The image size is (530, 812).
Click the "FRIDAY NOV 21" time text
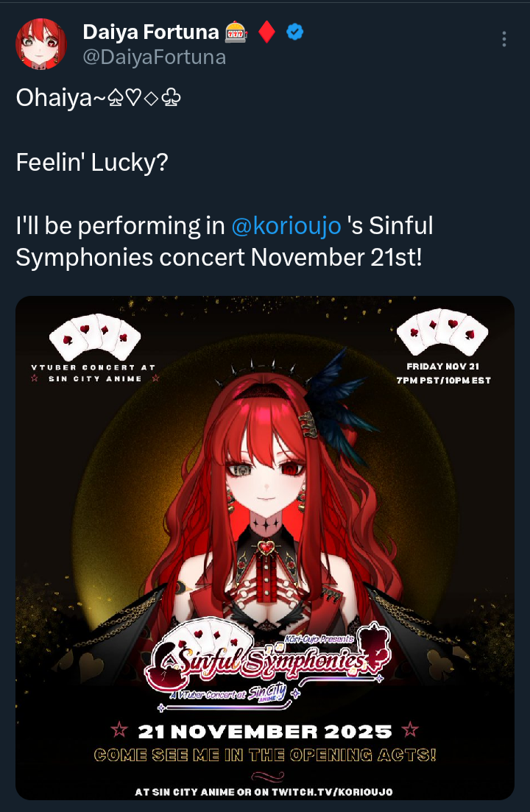[443, 367]
